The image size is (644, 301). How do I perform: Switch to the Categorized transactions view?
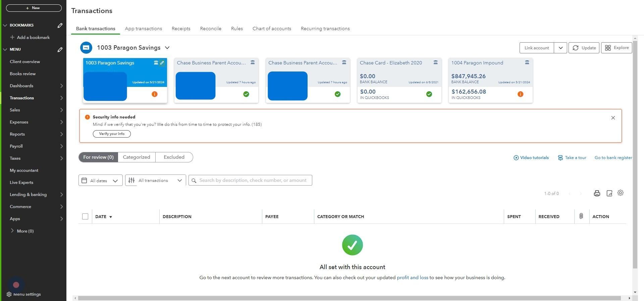[x=137, y=157]
